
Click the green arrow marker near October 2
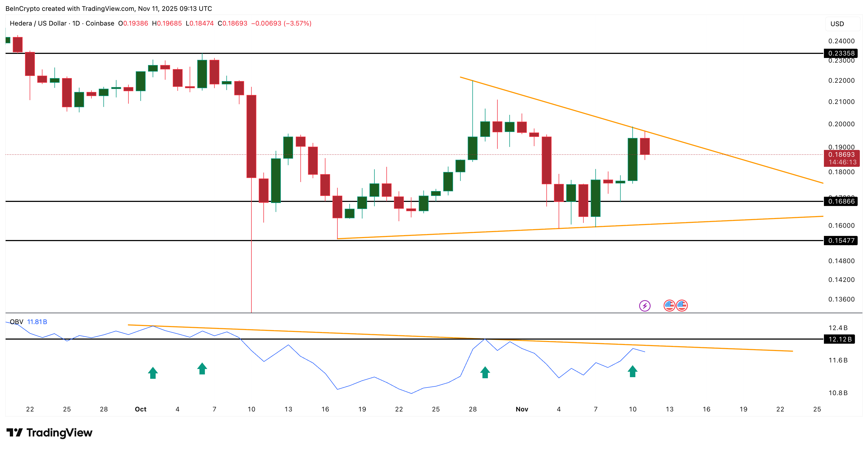[153, 373]
